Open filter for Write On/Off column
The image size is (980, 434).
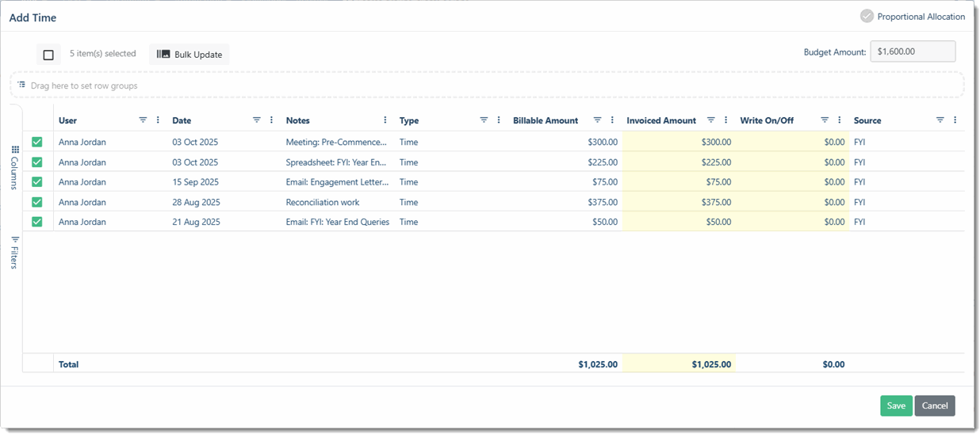(825, 120)
